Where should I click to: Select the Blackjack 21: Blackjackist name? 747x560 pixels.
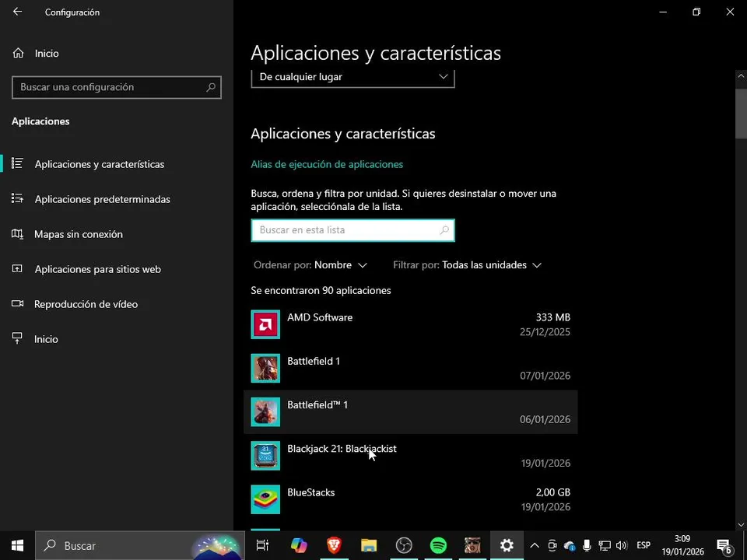coord(342,449)
